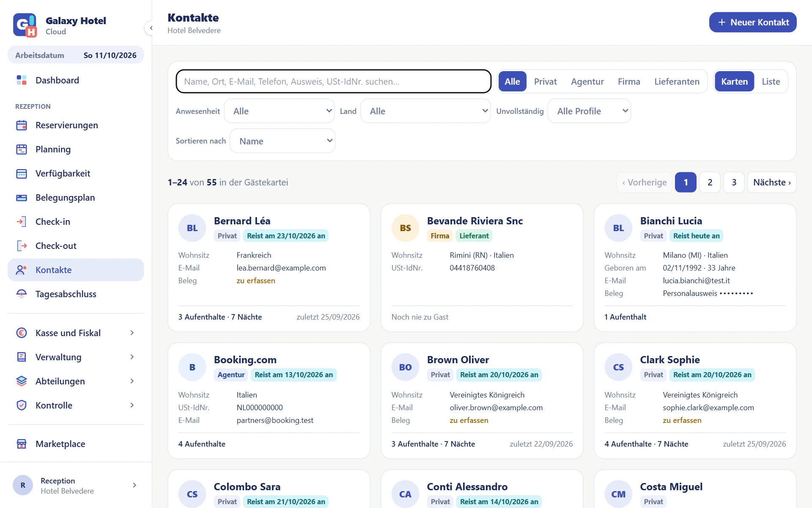Expand Abteilungen submenu chevron
The width and height of the screenshot is (812, 508).
point(132,381)
